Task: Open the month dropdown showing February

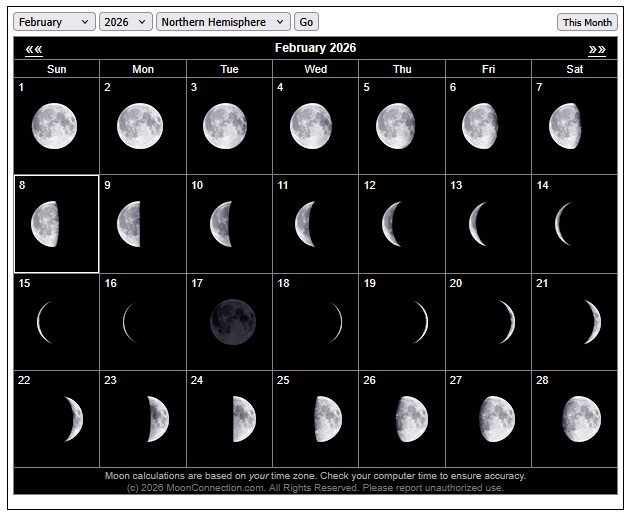Action: pos(55,22)
